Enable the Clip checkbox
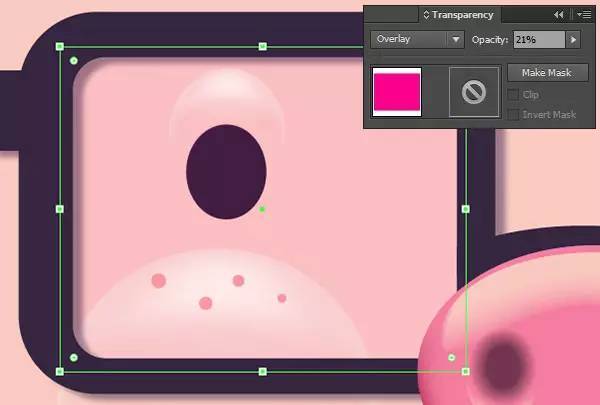Viewport: 600px width, 405px height. tap(513, 95)
